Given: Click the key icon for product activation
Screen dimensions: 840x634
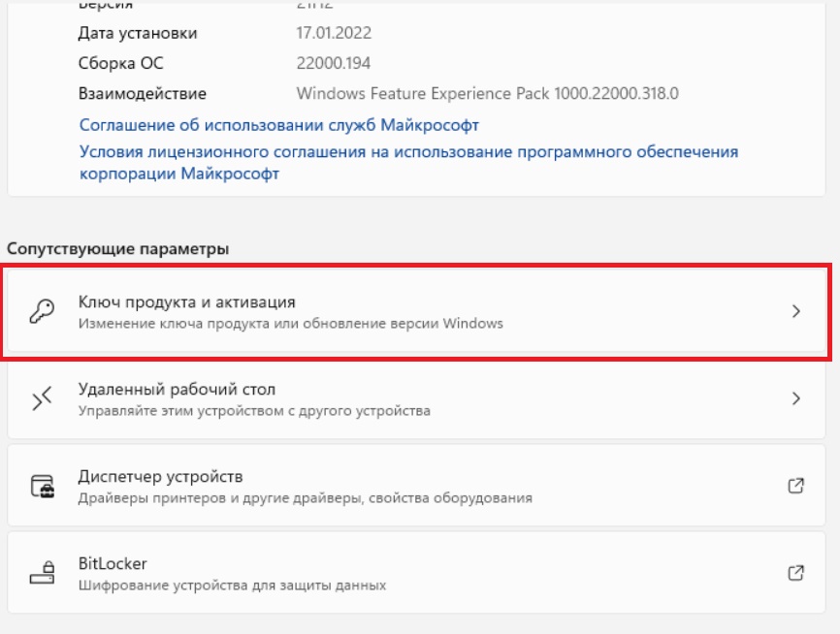Looking at the screenshot, I should (42, 311).
